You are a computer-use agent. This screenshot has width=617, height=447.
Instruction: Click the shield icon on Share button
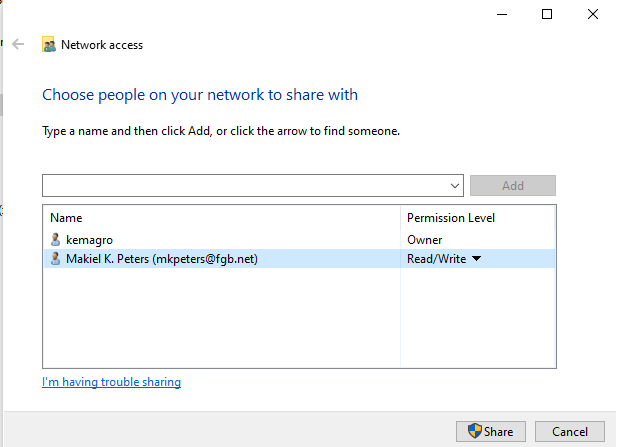pyautogui.click(x=475, y=432)
